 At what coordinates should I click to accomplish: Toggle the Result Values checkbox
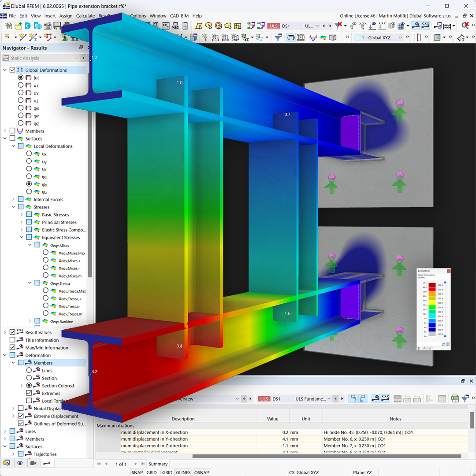coord(12,332)
